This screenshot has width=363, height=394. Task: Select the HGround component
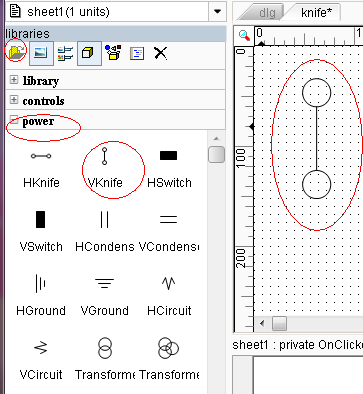(41, 296)
